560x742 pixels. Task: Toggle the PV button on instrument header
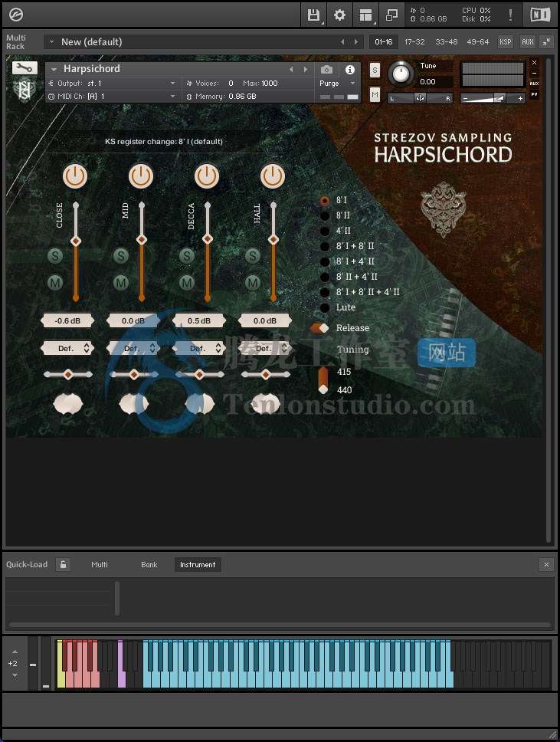(x=535, y=94)
